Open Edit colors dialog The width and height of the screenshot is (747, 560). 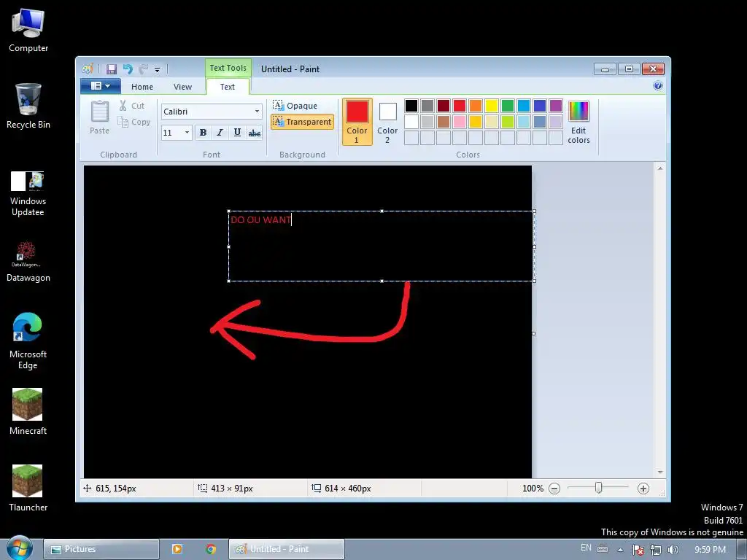click(x=578, y=122)
